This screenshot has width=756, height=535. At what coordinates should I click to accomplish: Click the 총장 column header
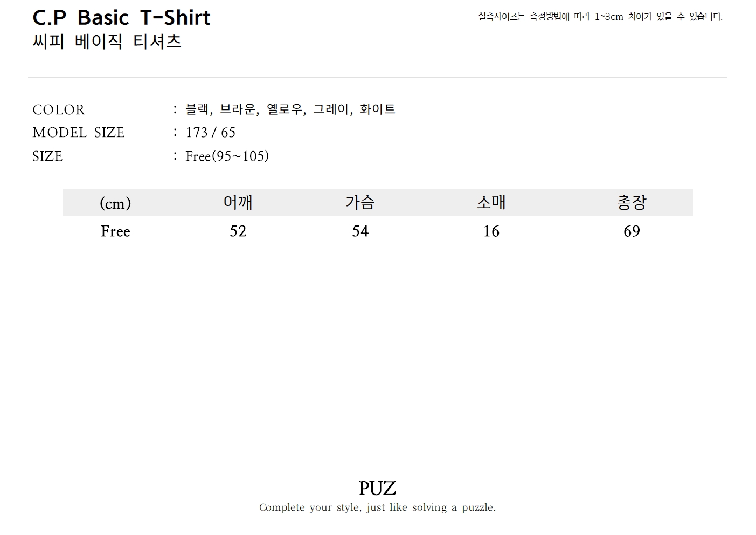click(x=632, y=203)
